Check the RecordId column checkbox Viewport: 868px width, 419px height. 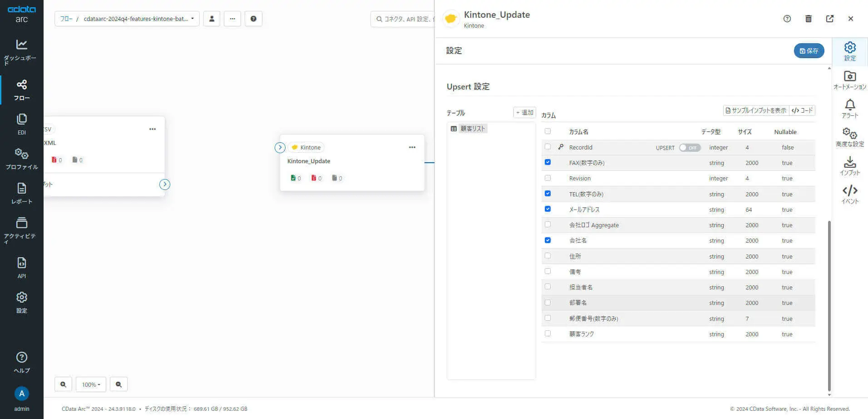click(x=547, y=147)
